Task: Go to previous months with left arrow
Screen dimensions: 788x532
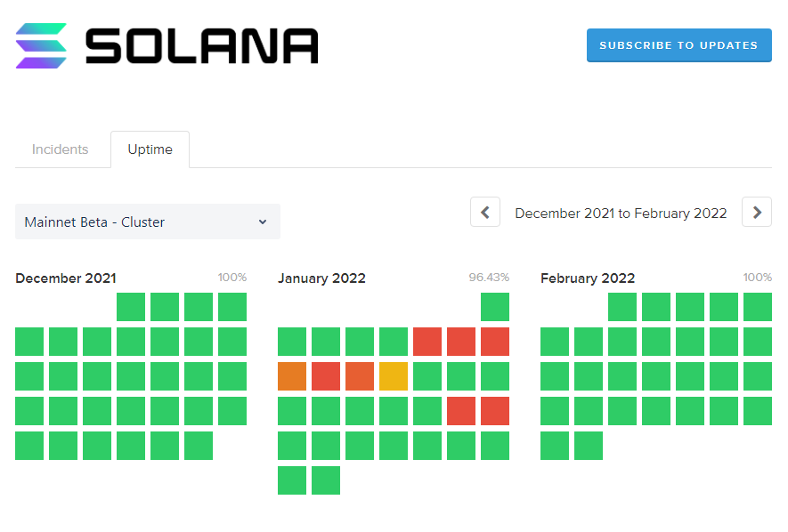Action: 485,212
